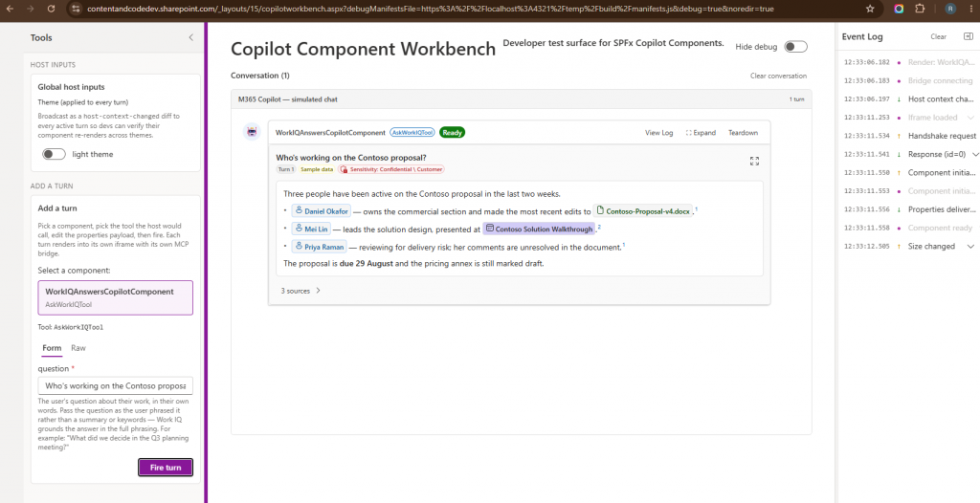Viewport: 980px width, 503px height.
Task: Click the Fire turn button
Action: pos(166,468)
